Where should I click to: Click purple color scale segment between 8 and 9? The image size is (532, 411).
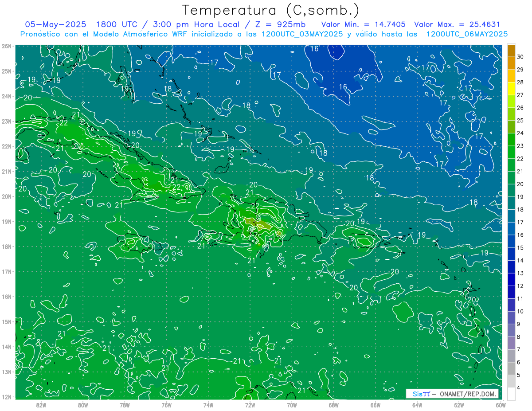[511, 330]
